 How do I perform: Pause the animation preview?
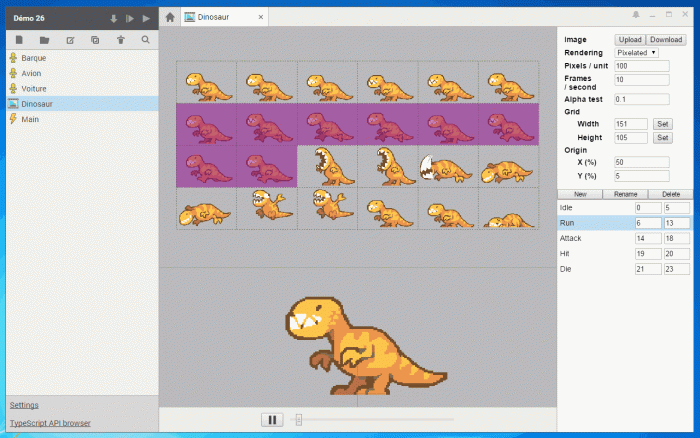tap(272, 420)
